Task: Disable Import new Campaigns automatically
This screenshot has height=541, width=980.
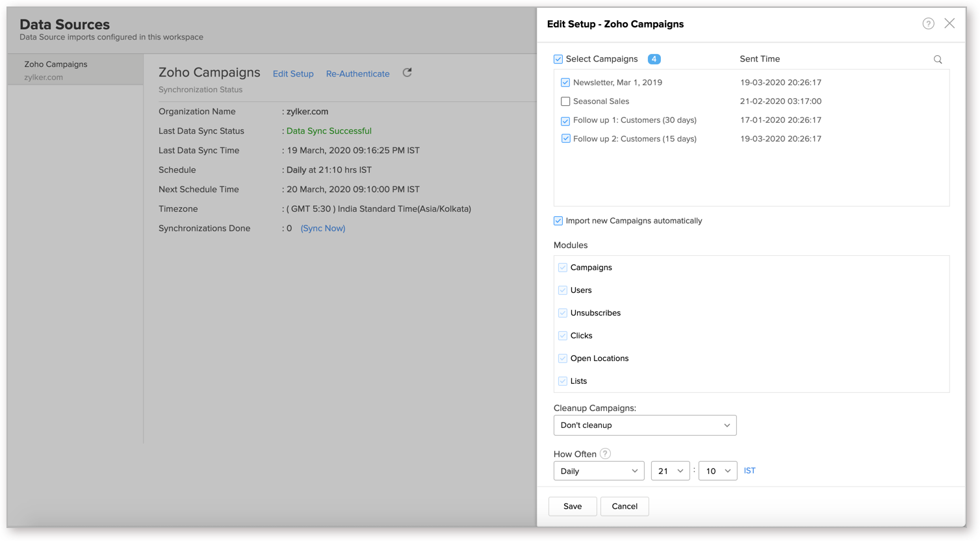Action: click(x=558, y=221)
